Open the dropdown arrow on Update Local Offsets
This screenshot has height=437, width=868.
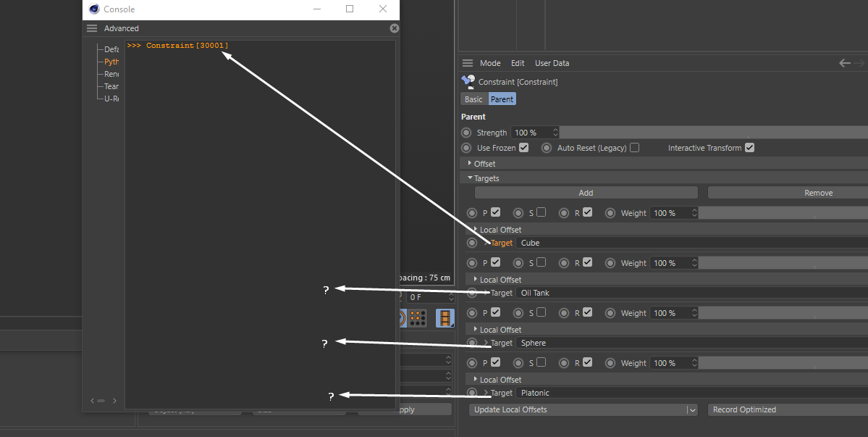click(692, 410)
